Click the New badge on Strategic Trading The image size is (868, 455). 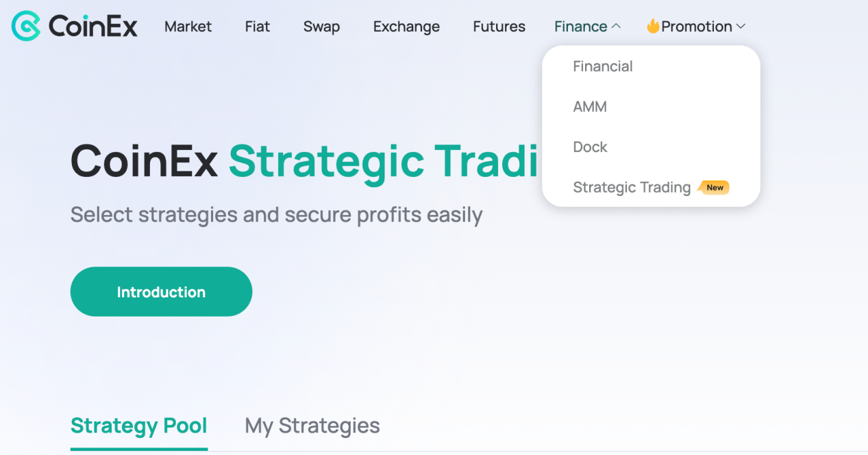(714, 187)
